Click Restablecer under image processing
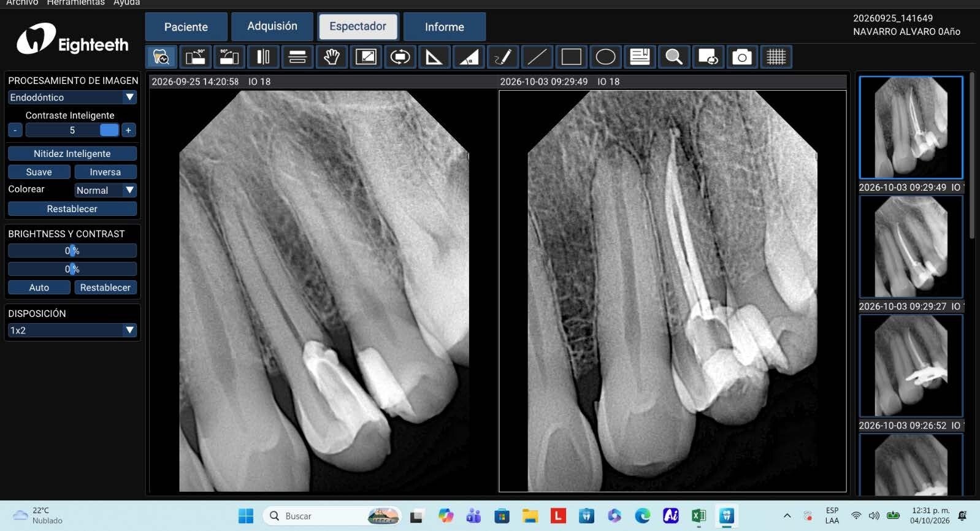Screen dimensions: 980x531 72,208
